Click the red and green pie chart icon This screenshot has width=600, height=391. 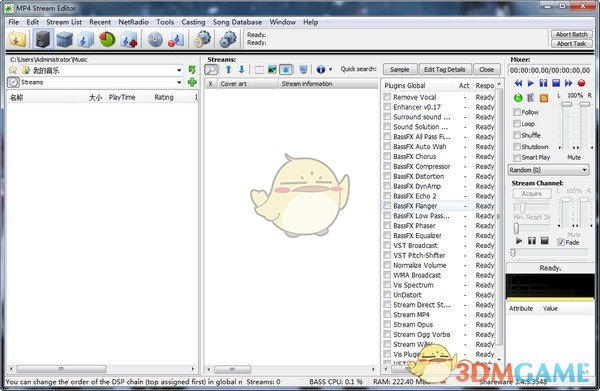(107, 39)
